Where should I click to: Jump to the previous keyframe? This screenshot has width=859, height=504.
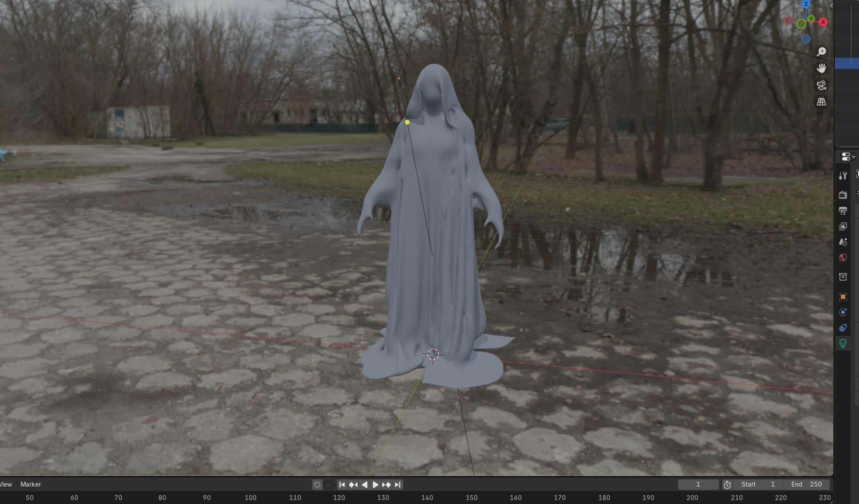[x=353, y=484]
